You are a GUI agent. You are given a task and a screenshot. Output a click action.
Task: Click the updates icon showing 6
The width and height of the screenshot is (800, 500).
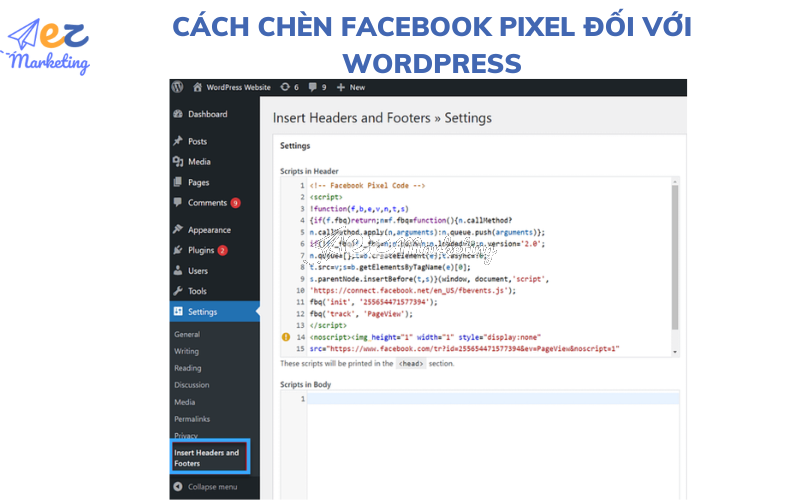coord(285,87)
